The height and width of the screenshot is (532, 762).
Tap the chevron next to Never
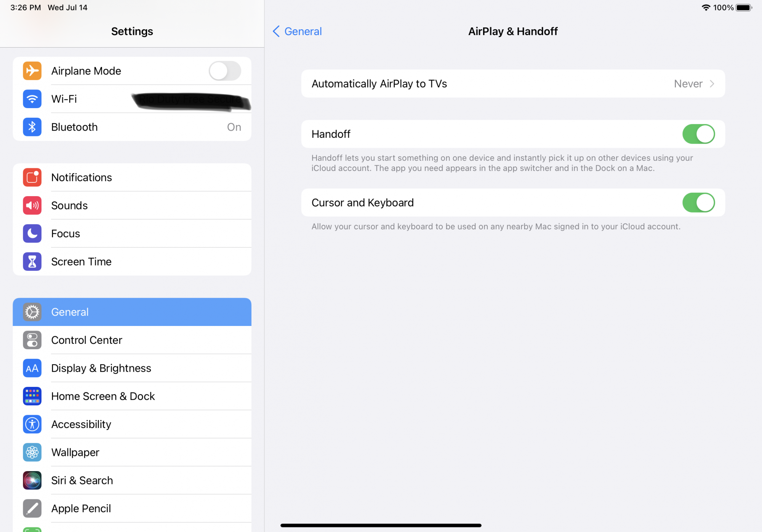[x=712, y=84]
